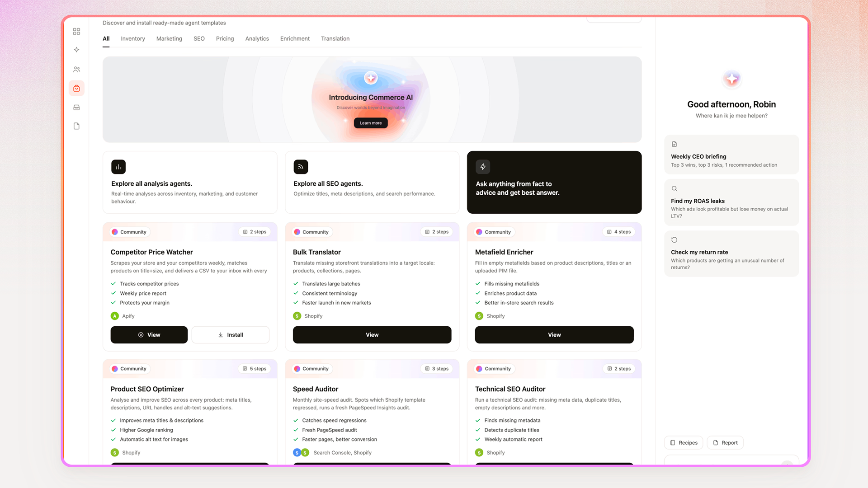Open the Pricing tab
The width and height of the screenshot is (868, 488).
[225, 38]
